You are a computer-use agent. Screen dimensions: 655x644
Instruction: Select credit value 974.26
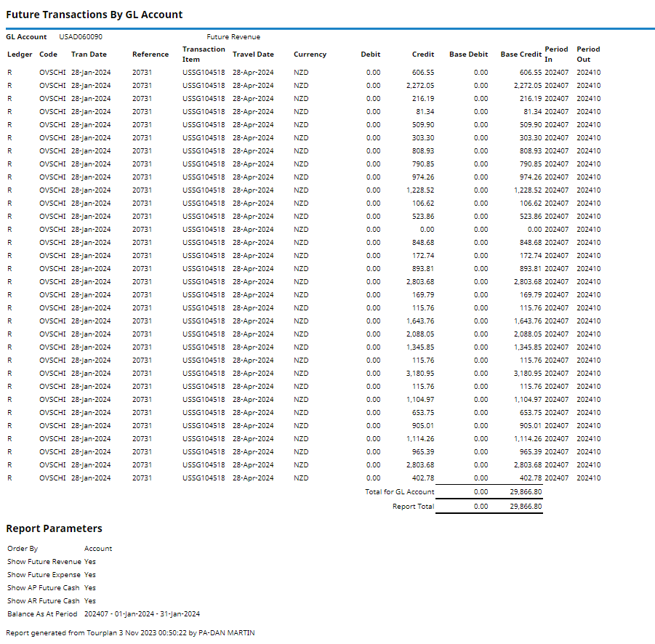tap(423, 177)
